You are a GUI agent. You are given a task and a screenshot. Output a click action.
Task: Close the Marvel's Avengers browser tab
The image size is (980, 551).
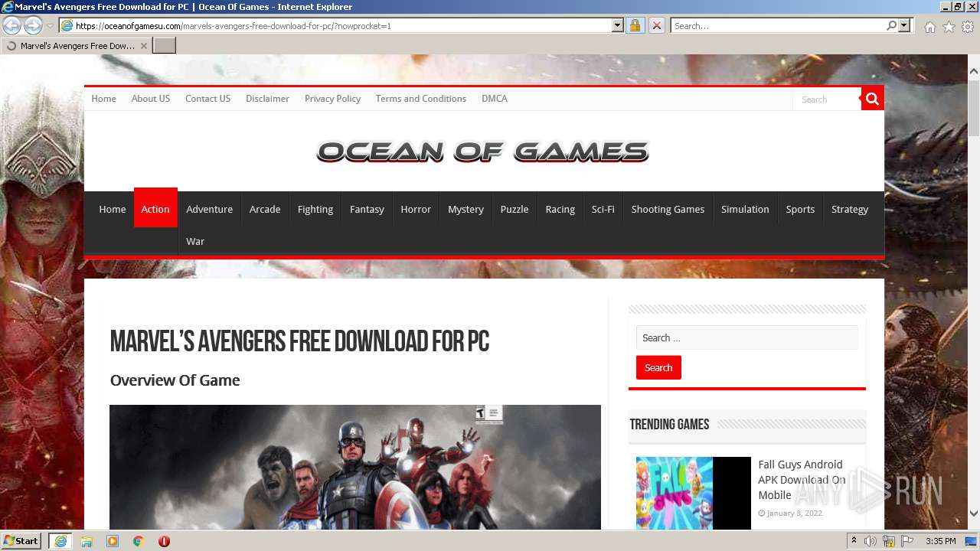coord(143,46)
